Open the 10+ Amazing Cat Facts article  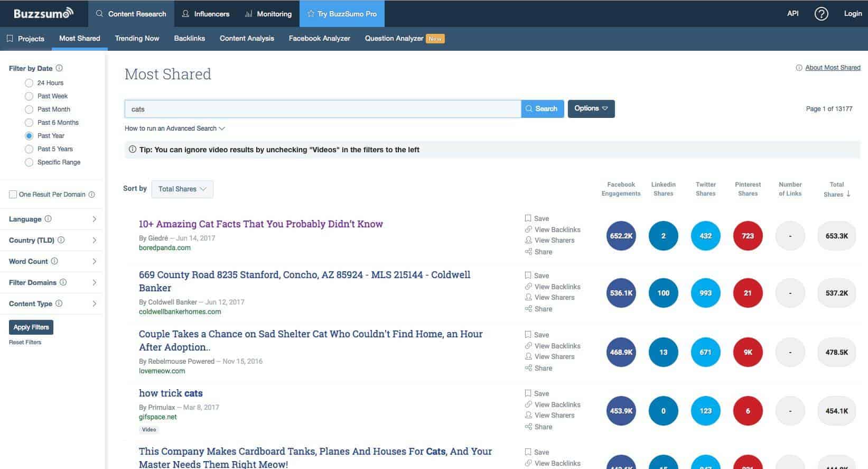click(x=261, y=224)
